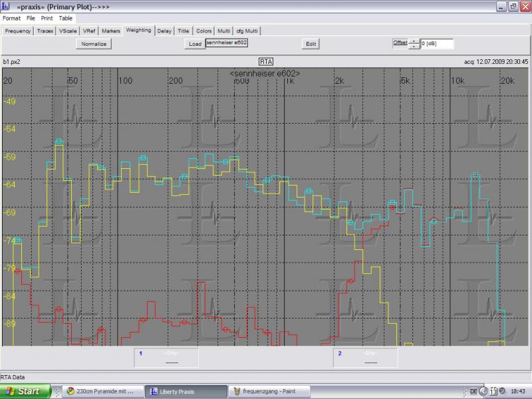This screenshot has width=532, height=399.
Task: Click the DE language indicator in tray
Action: click(x=473, y=391)
